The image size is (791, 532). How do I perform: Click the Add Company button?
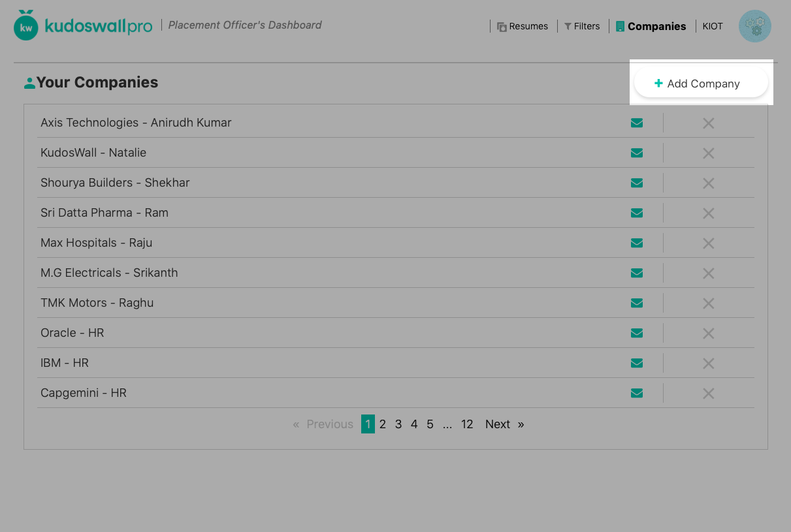(x=701, y=84)
